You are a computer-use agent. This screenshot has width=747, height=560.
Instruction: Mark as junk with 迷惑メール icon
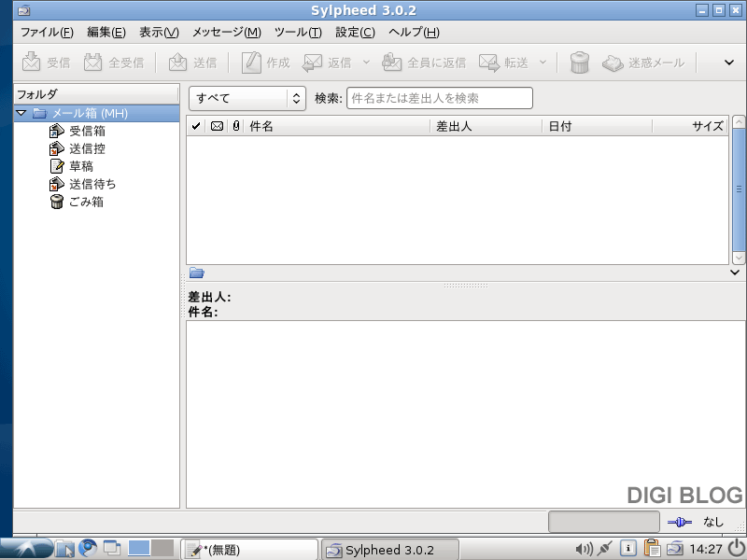[613, 63]
